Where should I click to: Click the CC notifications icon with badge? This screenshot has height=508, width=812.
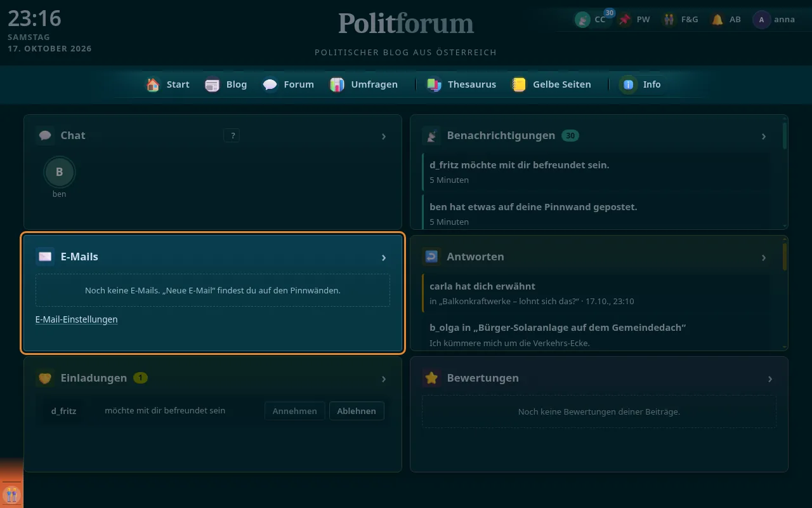point(582,20)
